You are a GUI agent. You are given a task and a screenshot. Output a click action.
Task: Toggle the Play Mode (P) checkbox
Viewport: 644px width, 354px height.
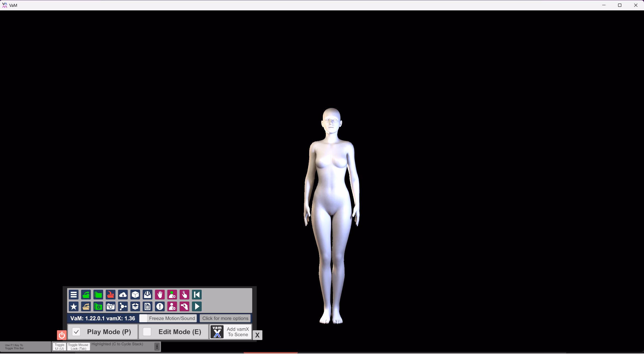(76, 332)
